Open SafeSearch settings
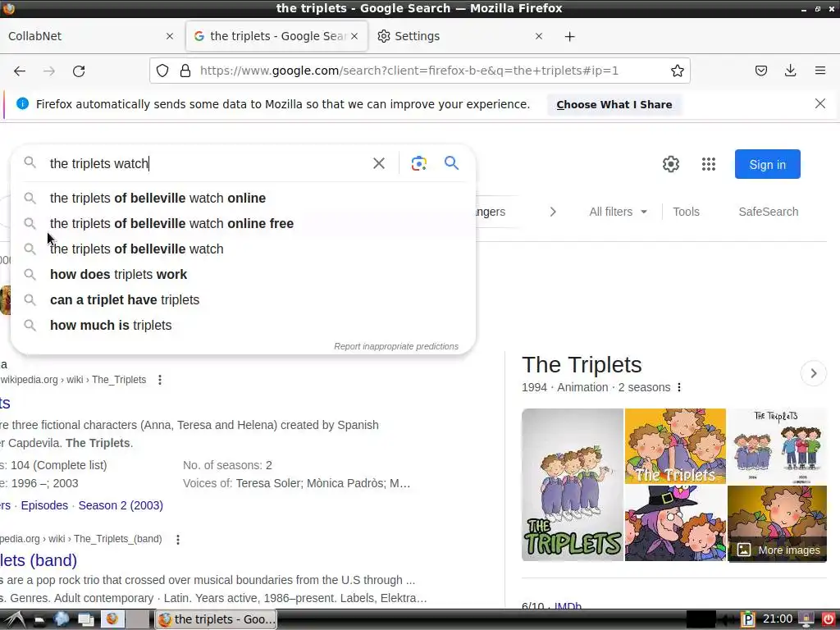The image size is (840, 630). (768, 212)
